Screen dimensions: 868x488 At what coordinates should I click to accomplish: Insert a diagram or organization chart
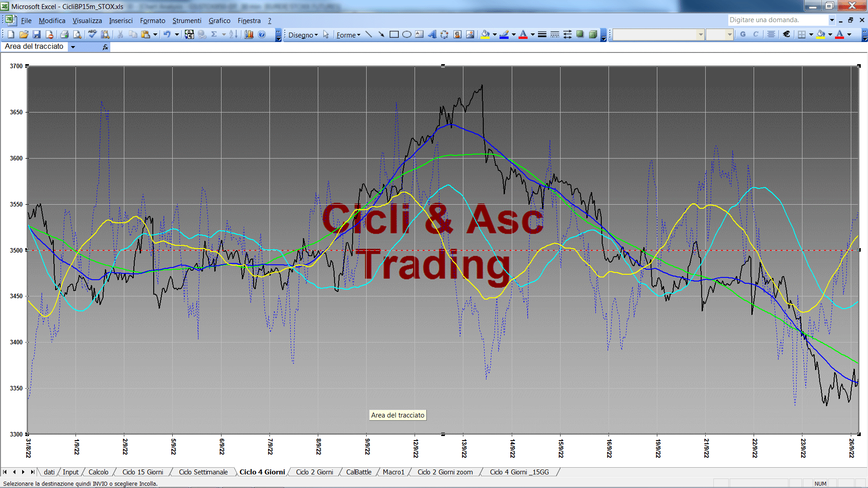tap(445, 35)
